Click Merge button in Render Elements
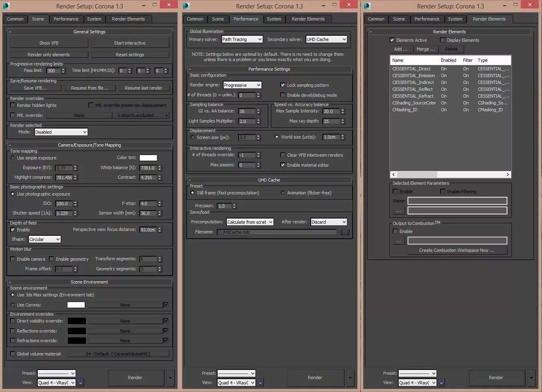 (426, 49)
